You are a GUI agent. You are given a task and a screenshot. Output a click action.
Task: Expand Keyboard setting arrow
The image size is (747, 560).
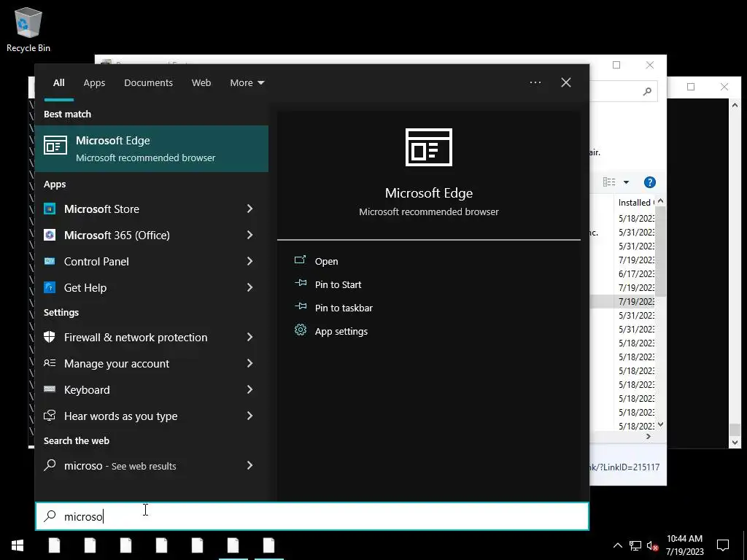(x=249, y=389)
